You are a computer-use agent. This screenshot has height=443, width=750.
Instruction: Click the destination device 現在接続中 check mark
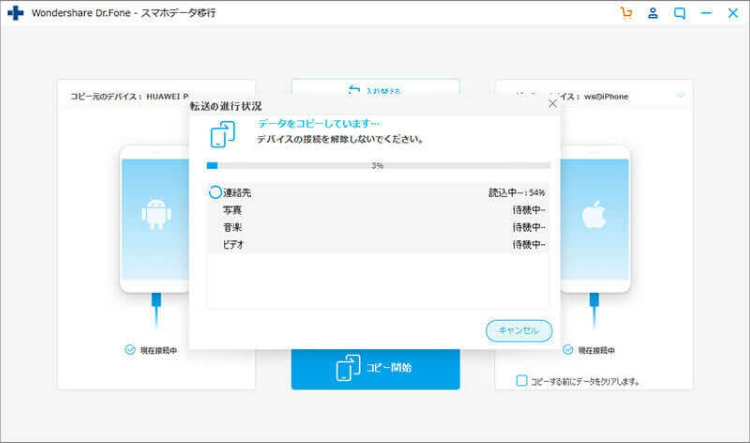tap(568, 350)
